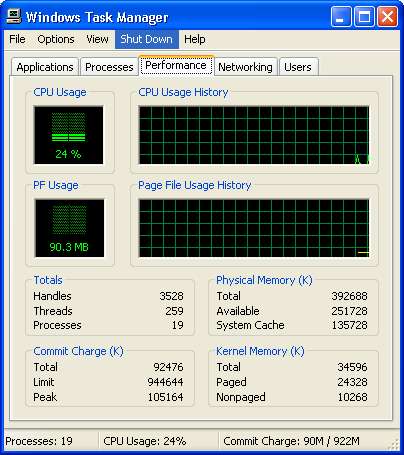Switch to the Processes tab
This screenshot has width=404, height=455.
click(109, 67)
